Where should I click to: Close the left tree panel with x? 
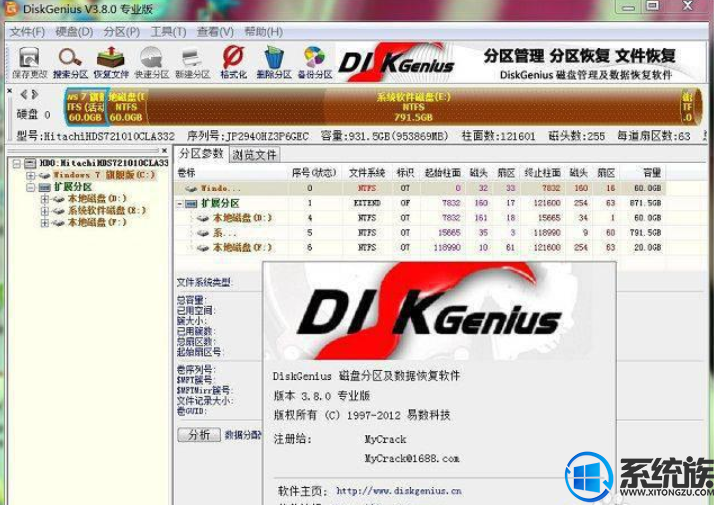coord(164,150)
